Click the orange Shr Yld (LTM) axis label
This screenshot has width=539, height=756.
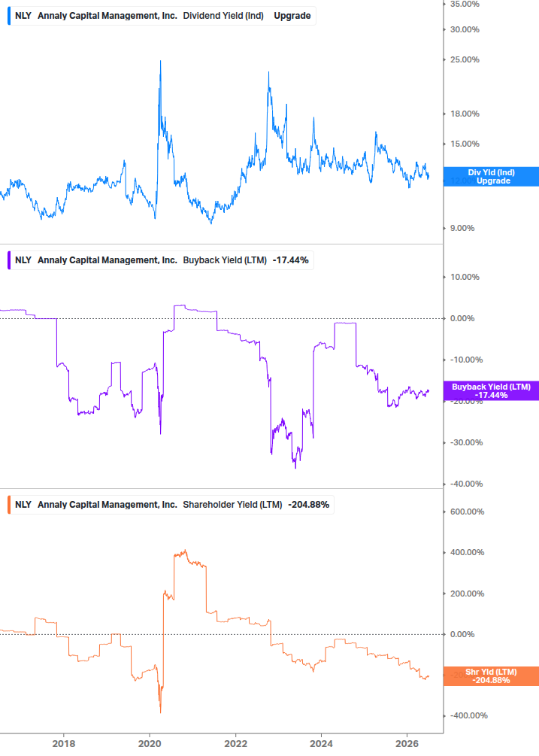pyautogui.click(x=491, y=676)
